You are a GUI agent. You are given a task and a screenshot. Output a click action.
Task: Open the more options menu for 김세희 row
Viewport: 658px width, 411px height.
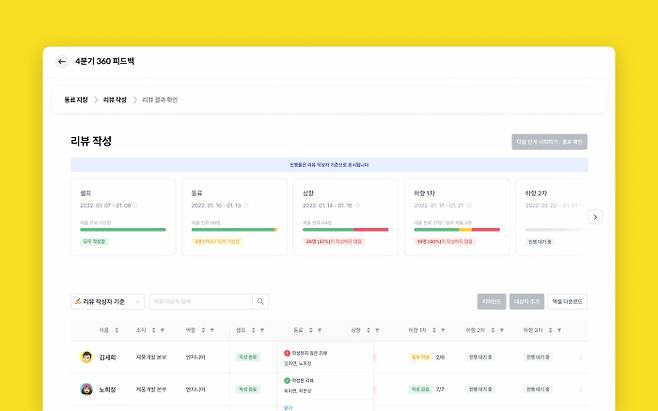pos(581,357)
